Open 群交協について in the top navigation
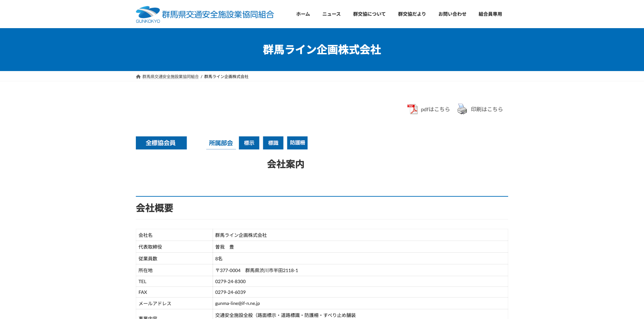644x319 pixels. pyautogui.click(x=369, y=14)
